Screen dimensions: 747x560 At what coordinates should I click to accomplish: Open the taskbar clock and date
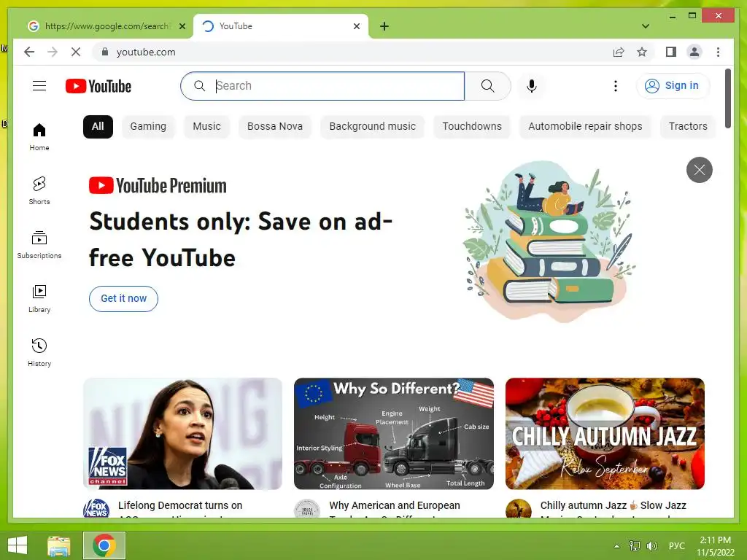click(x=715, y=546)
